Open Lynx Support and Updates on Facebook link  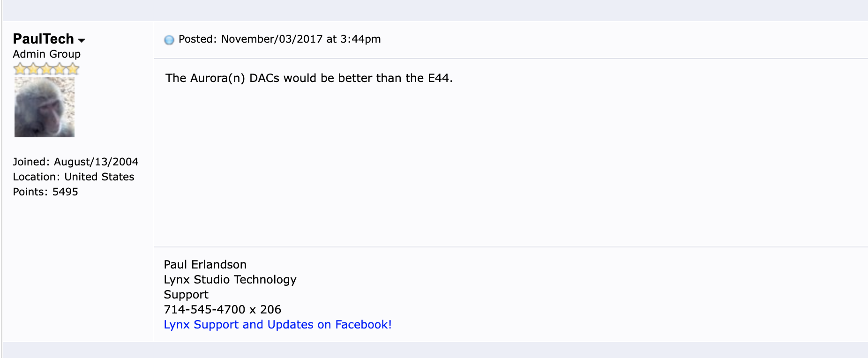[277, 325]
